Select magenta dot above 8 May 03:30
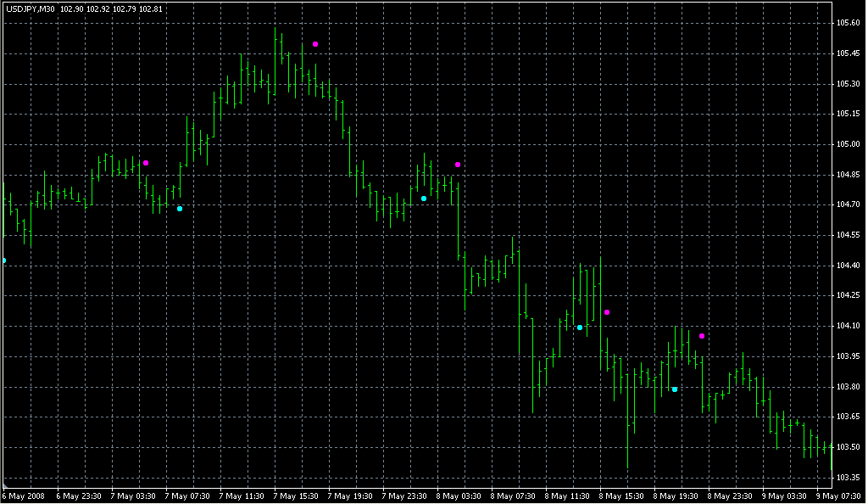The image size is (868, 504). point(458,165)
